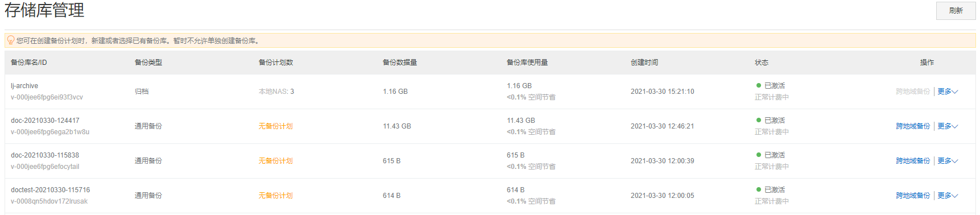The width and height of the screenshot is (980, 215).
Task: Click 无备份计划 link in doc-20210330-124417 row
Action: 275,126
